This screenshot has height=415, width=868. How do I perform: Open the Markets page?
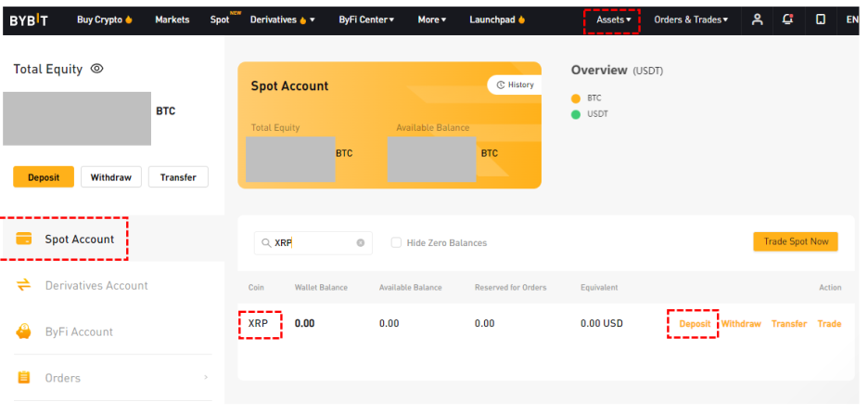[x=172, y=19]
